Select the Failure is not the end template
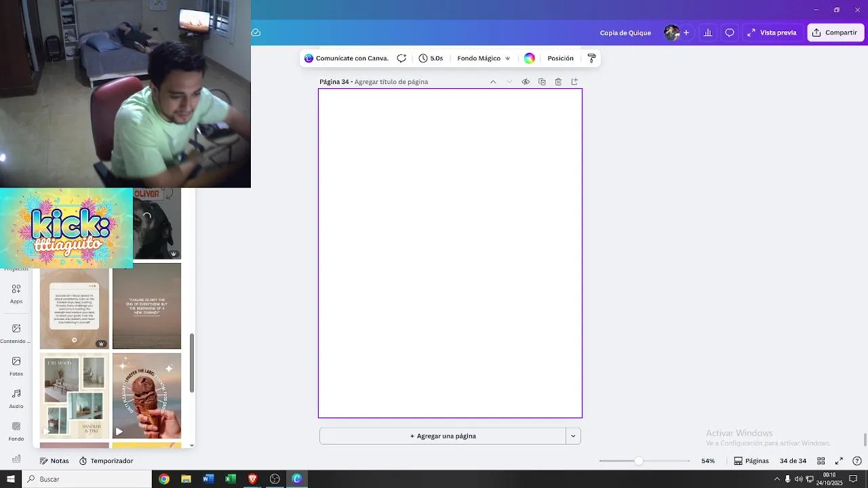The image size is (868, 488). tap(146, 306)
